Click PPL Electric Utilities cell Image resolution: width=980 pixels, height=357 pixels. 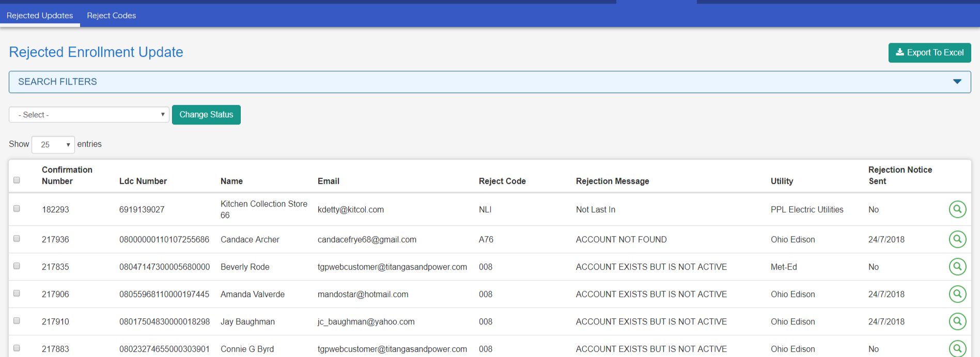pyautogui.click(x=807, y=210)
